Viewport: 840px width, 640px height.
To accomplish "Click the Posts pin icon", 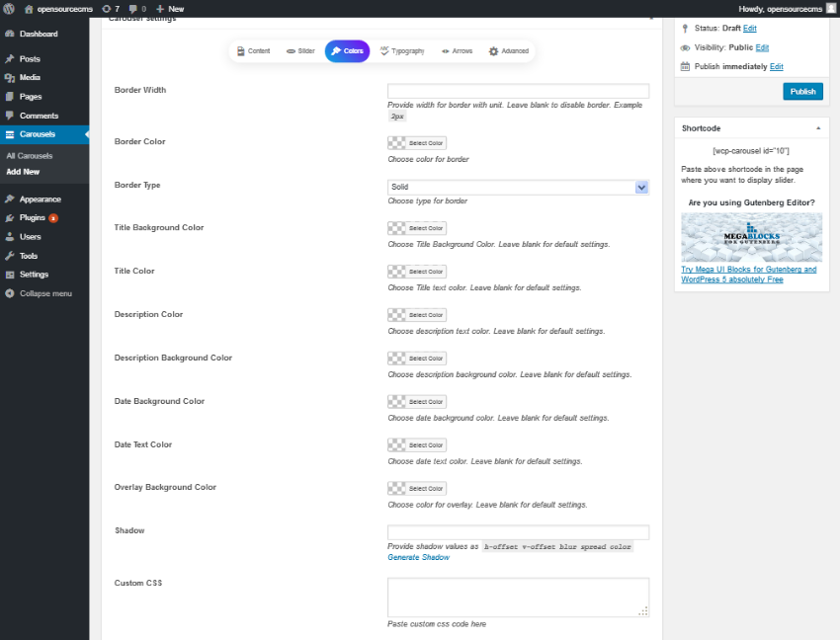I will pyautogui.click(x=10, y=59).
